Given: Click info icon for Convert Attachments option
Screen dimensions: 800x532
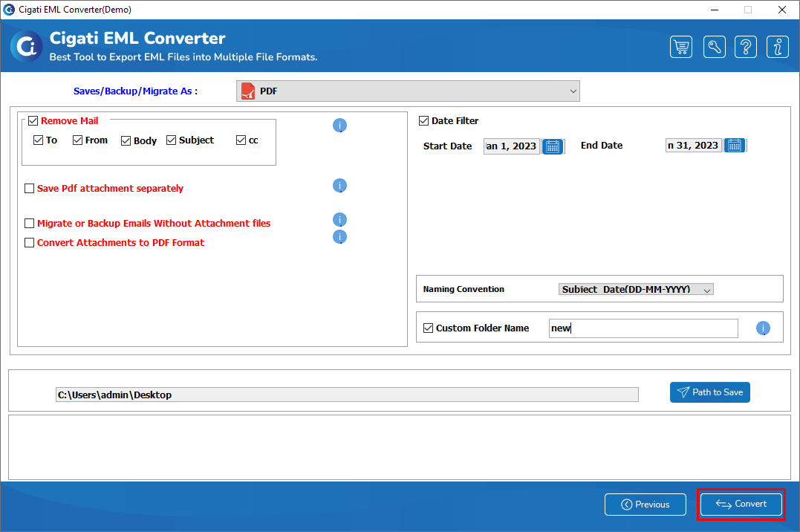Looking at the screenshot, I should click(x=339, y=236).
